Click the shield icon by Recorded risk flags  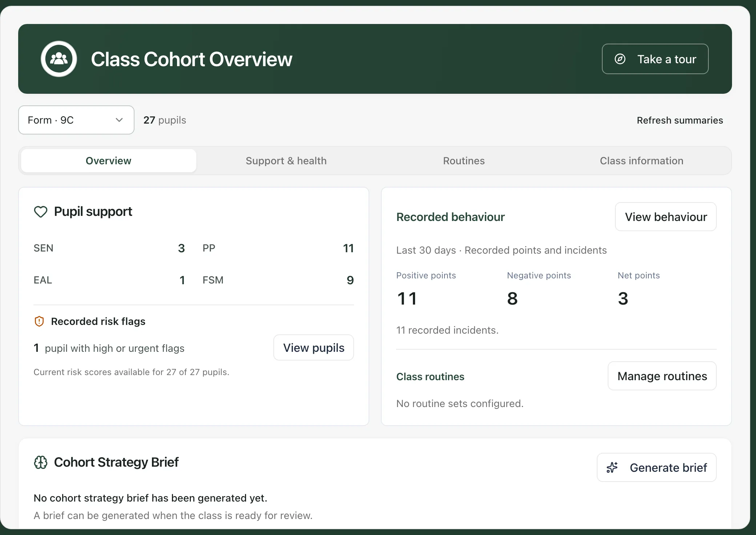pos(39,321)
